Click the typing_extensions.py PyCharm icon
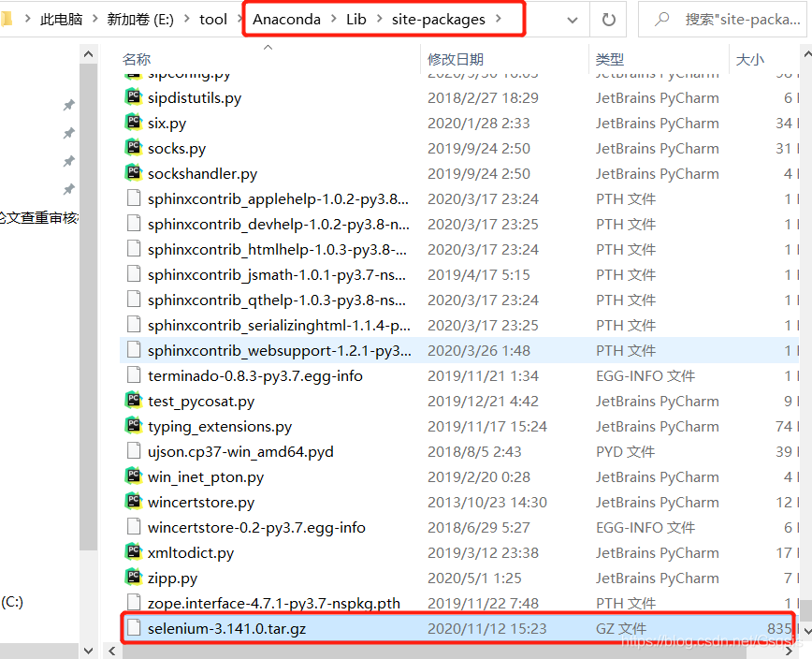The height and width of the screenshot is (659, 812). pyautogui.click(x=133, y=426)
